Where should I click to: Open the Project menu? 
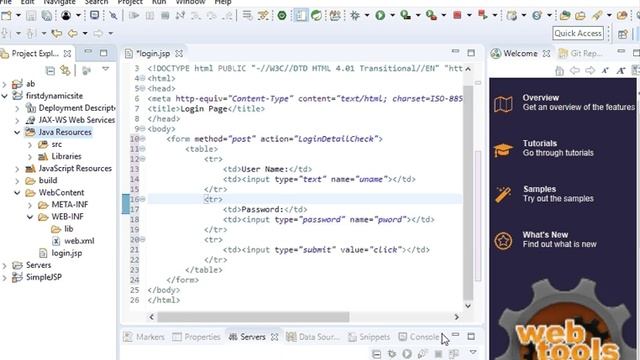click(x=130, y=2)
